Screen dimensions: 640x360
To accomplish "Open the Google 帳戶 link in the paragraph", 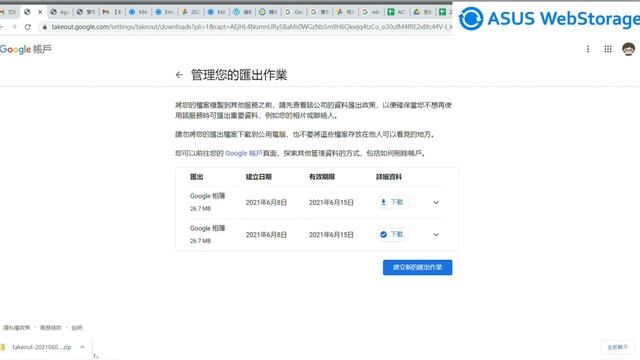I will pyautogui.click(x=243, y=153).
